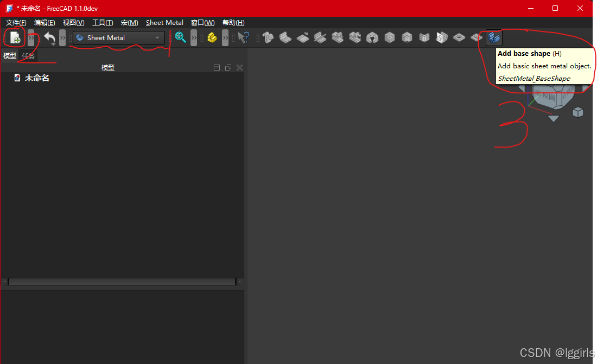Select the 未命名 document in tree
Viewport: 597px width, 364px height.
[37, 78]
